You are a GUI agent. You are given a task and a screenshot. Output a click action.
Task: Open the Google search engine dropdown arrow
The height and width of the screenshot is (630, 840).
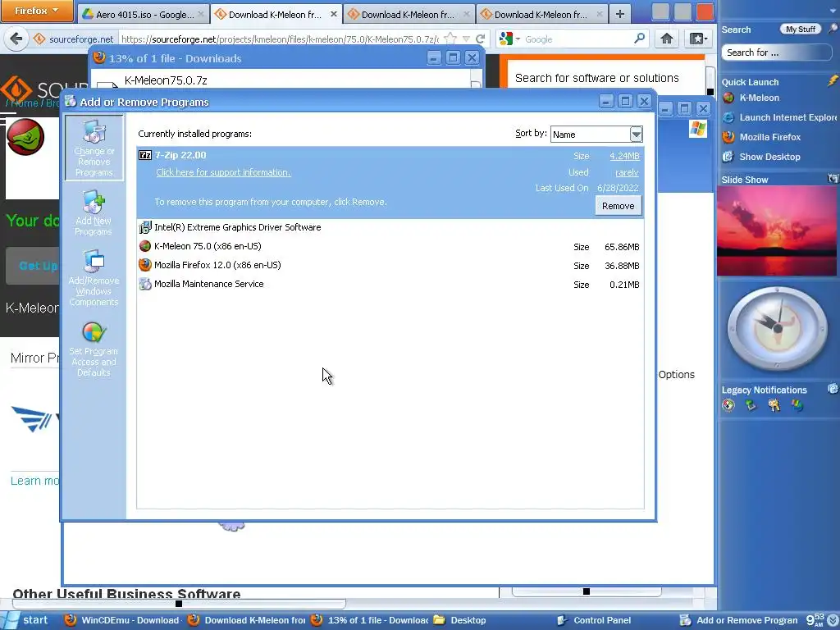click(x=518, y=39)
